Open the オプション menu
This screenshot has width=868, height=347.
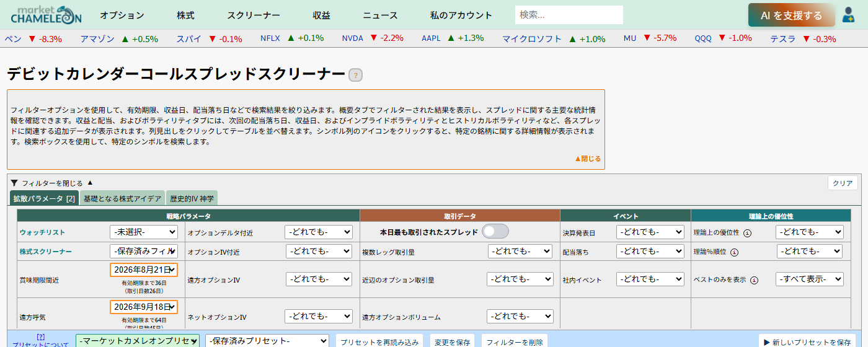pos(122,15)
